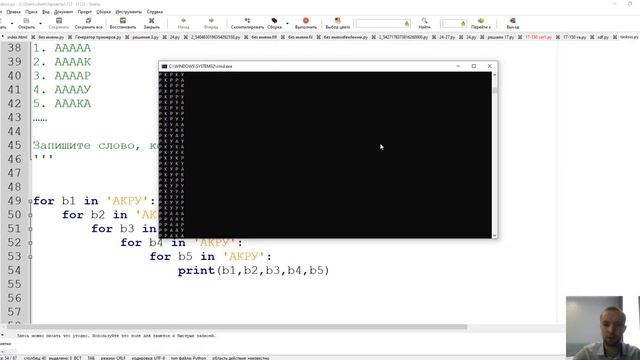Open the dropdown arrow next to Сборка
Viewport: 640px width, 360px height.
287,23
